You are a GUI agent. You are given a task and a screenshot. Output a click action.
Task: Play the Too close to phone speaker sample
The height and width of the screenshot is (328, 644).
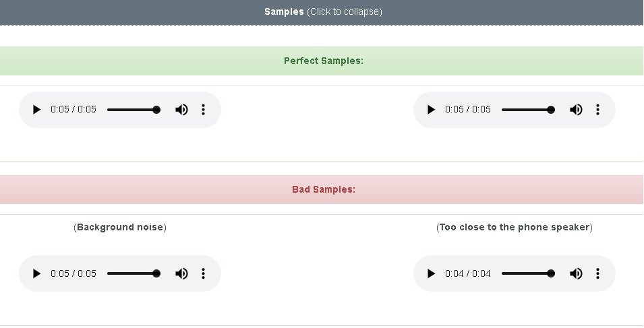pos(431,273)
